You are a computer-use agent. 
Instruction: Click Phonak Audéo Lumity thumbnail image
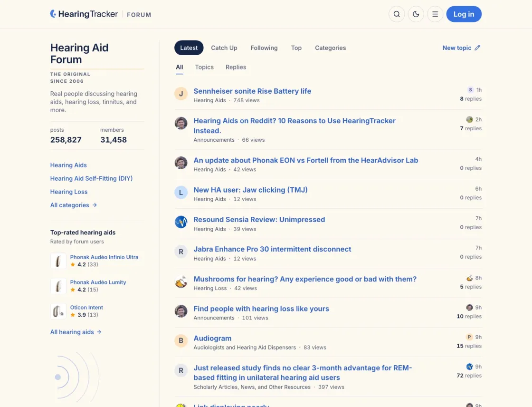tap(58, 286)
